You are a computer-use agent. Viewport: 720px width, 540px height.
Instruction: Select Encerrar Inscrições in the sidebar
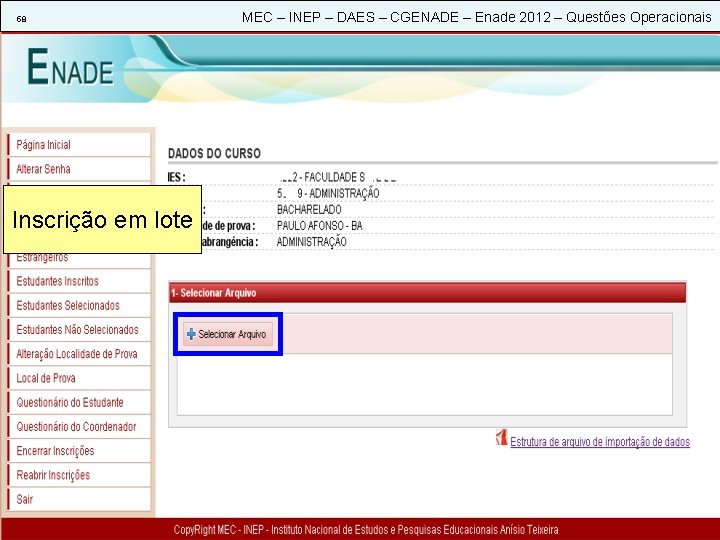pos(79,451)
